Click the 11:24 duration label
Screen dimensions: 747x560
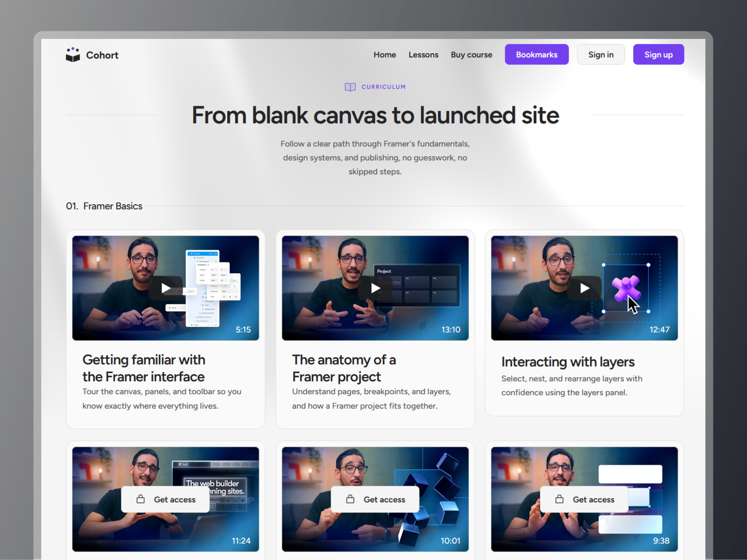[241, 541]
